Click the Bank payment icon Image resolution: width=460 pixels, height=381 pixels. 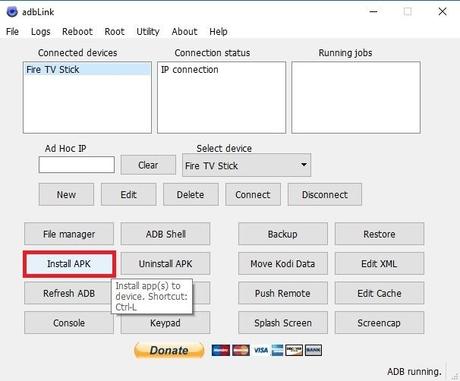pyautogui.click(x=313, y=350)
